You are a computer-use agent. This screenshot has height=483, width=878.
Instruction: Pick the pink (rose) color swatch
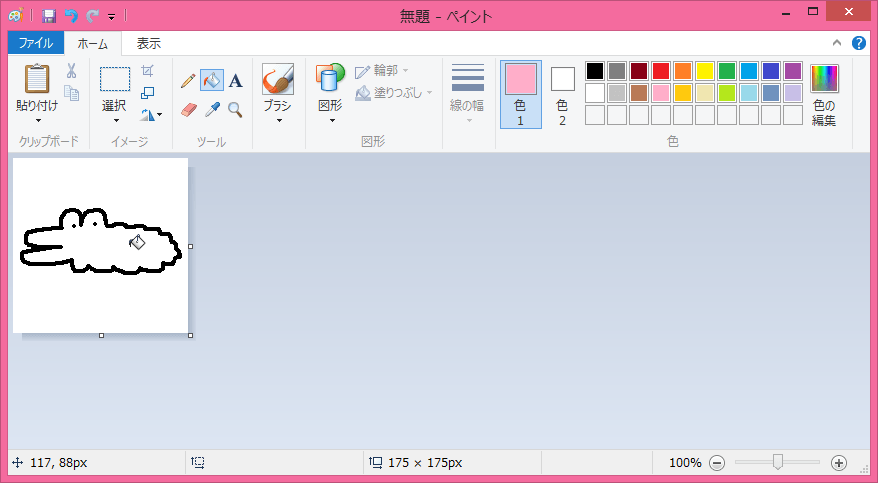click(x=661, y=93)
